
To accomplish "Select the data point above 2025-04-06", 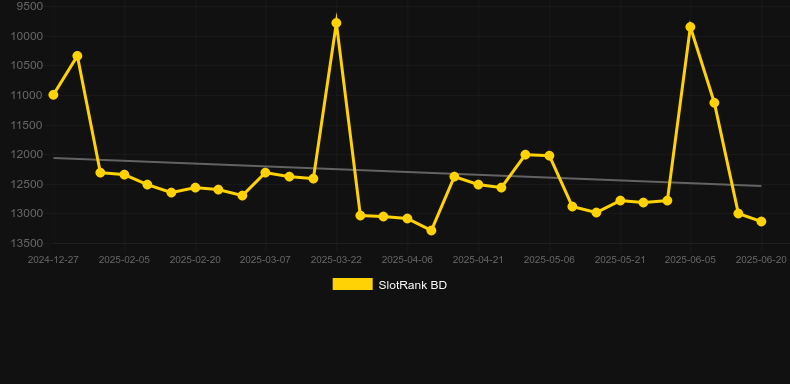I will (407, 219).
